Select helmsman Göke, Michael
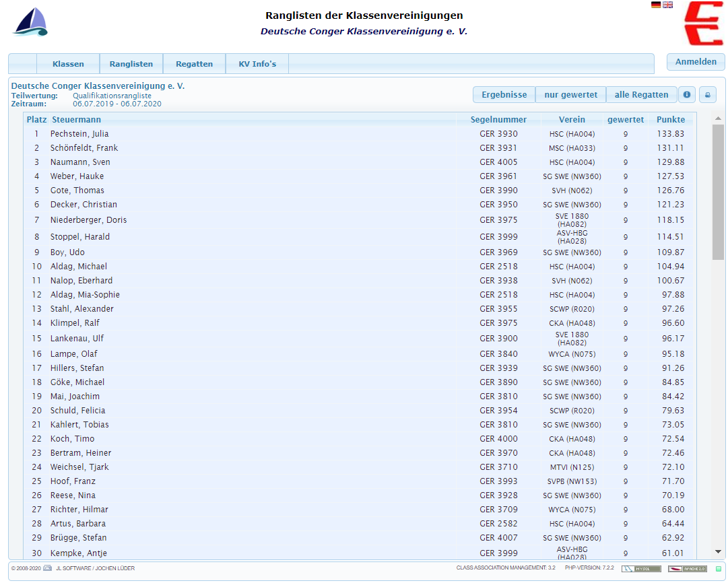Screen dimensions: 728x583 click(x=77, y=382)
